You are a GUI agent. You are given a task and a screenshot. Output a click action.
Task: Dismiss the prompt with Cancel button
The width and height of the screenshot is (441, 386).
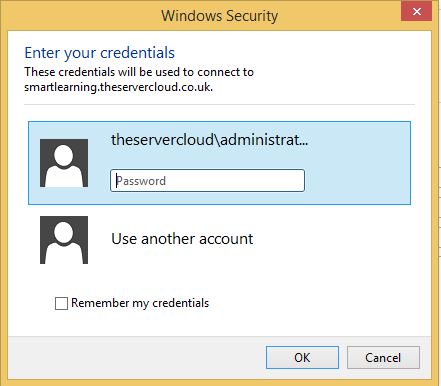(x=383, y=357)
